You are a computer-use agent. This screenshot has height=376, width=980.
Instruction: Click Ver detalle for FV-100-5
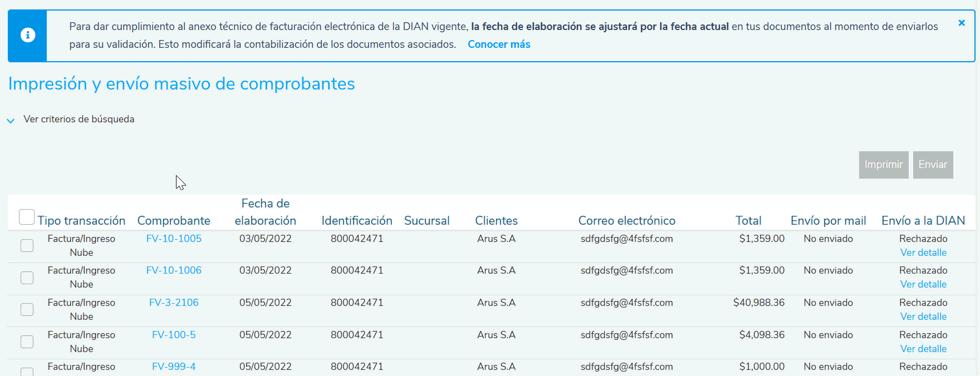[923, 349]
